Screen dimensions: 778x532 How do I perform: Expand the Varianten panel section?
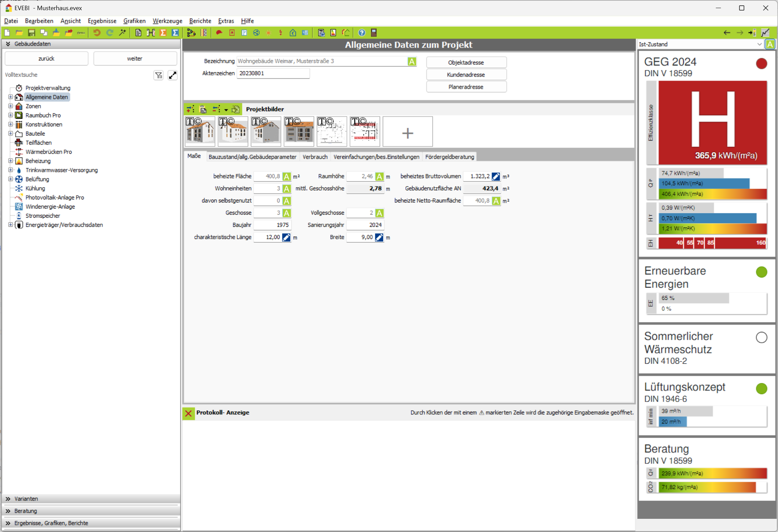[26, 499]
